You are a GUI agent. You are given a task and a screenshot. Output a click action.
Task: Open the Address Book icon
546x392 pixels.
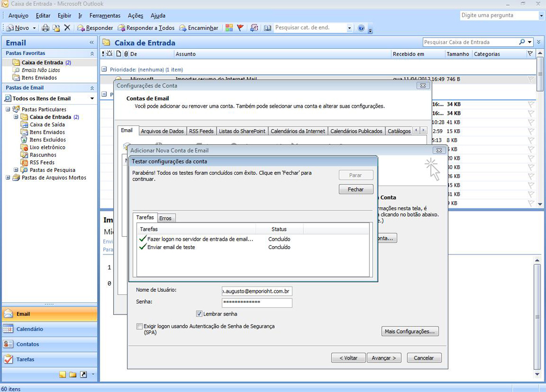pyautogui.click(x=267, y=28)
